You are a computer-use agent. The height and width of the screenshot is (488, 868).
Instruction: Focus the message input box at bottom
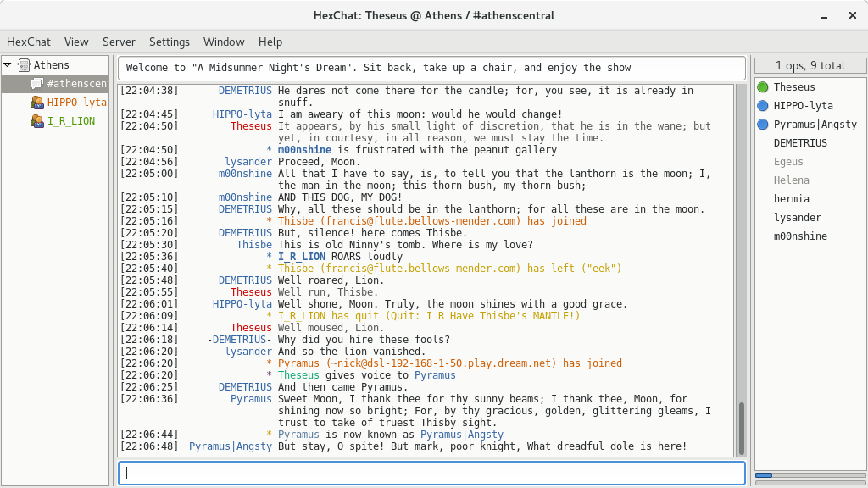[x=432, y=473]
